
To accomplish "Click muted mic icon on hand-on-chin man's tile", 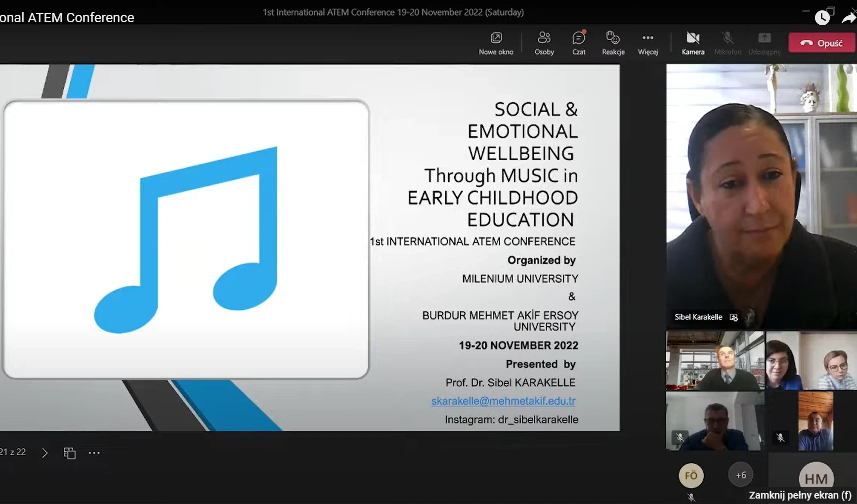I will point(680,437).
